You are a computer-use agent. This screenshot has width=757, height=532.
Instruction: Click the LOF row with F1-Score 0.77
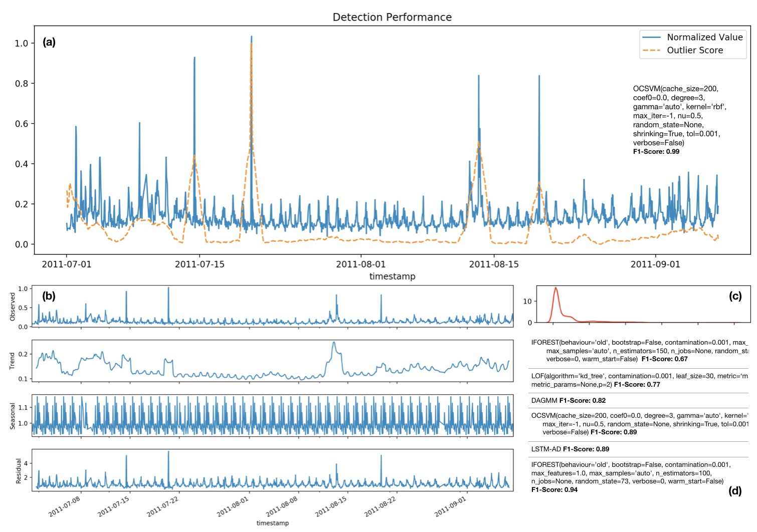(x=639, y=380)
